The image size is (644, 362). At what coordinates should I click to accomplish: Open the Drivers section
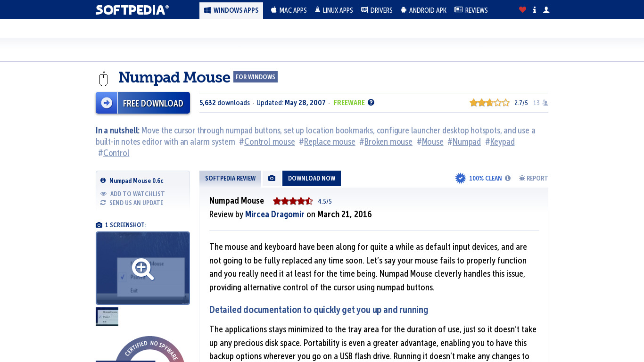(x=377, y=10)
